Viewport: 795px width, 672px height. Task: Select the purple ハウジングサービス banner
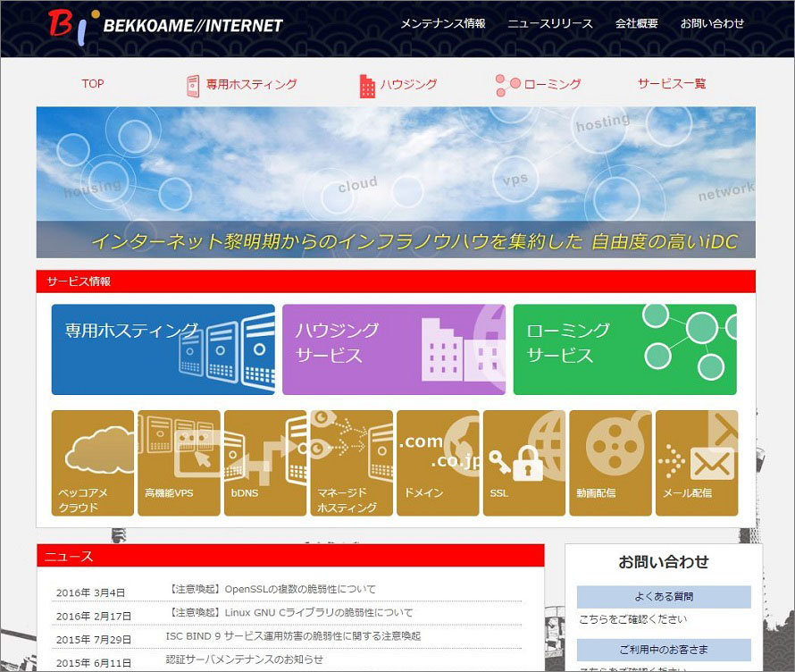(394, 349)
